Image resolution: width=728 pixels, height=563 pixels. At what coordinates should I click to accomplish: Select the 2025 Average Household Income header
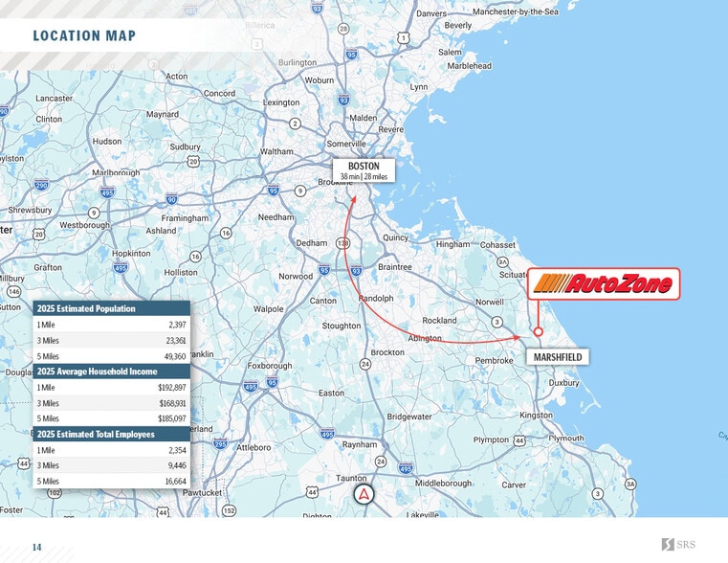(112, 372)
